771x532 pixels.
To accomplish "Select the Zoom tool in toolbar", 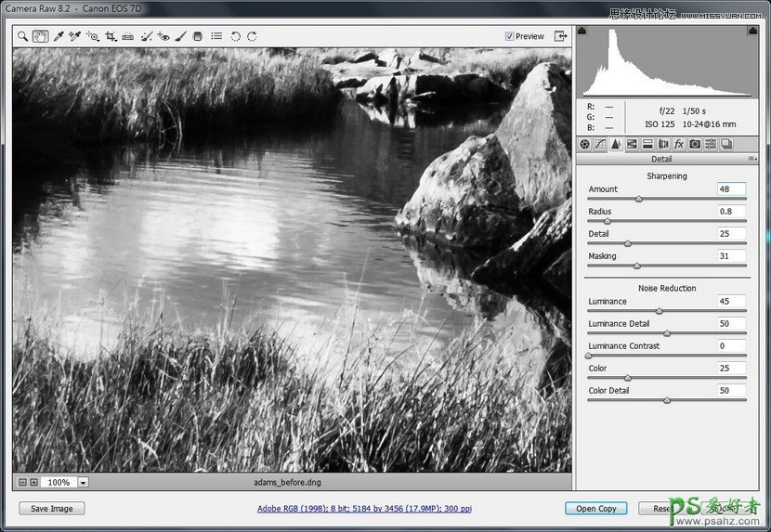I will [22, 37].
